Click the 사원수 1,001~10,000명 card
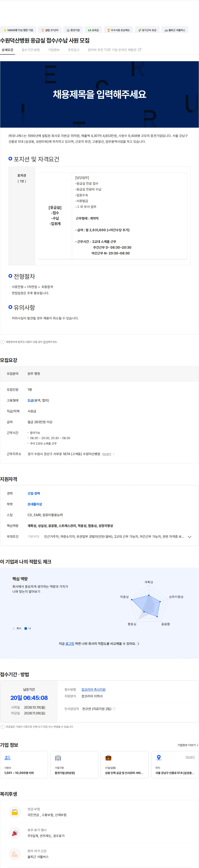Image resolution: width=199 pixels, height=868 pixels. (x=24, y=764)
